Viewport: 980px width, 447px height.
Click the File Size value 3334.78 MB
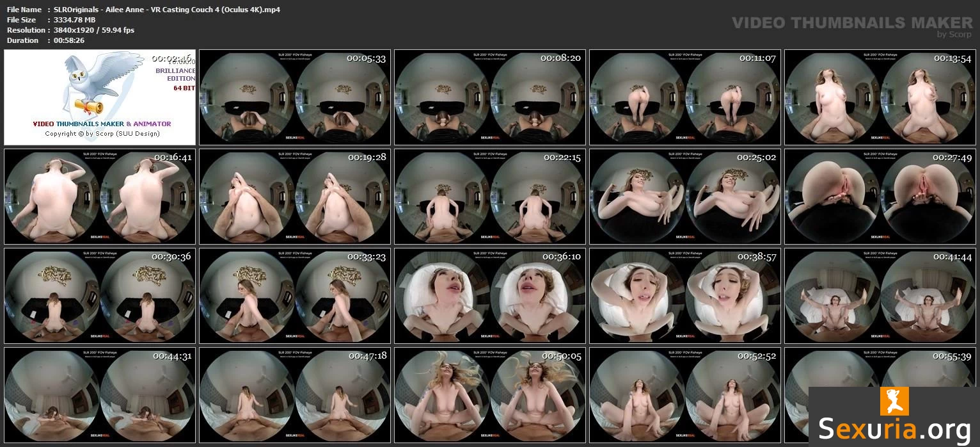(75, 20)
